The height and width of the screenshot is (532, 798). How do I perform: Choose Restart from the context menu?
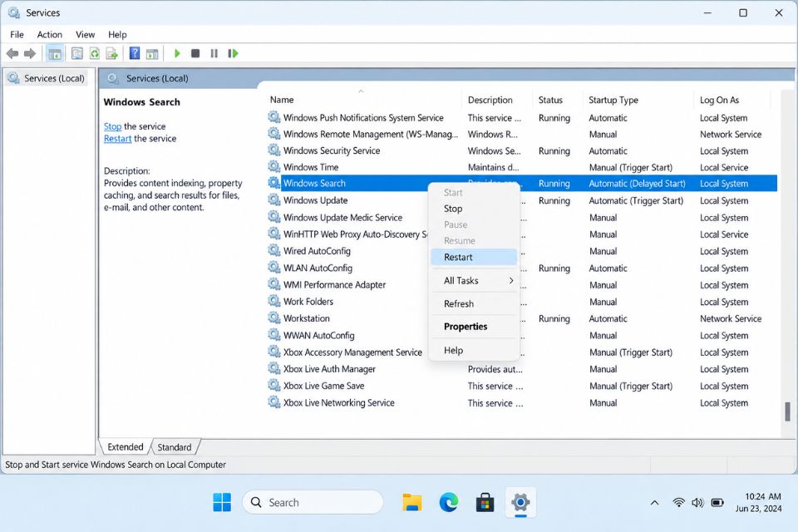474,257
